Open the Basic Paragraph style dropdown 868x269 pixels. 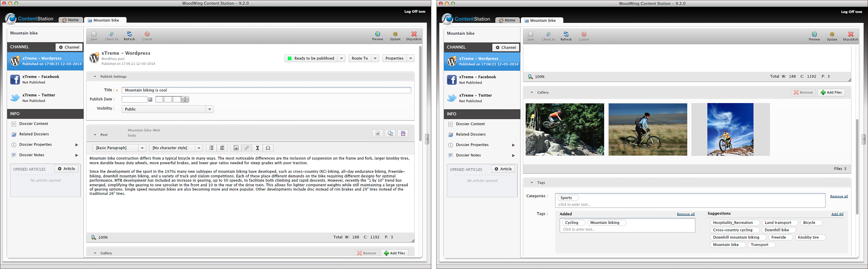tap(142, 148)
